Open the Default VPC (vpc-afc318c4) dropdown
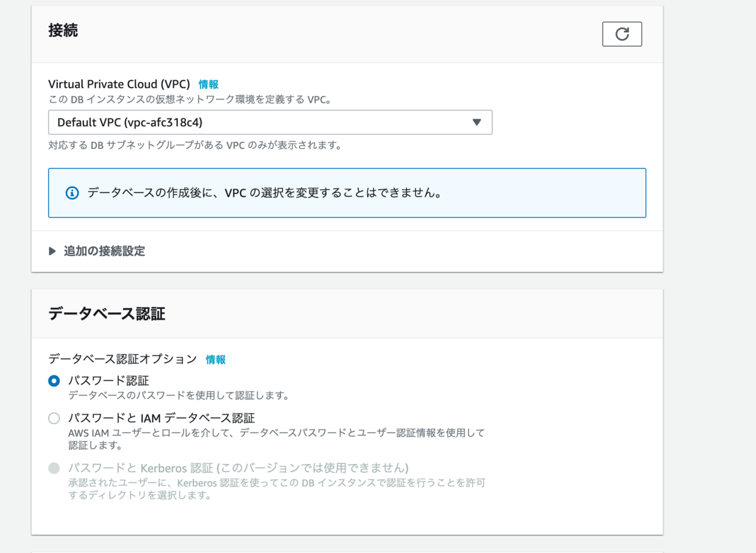Screen dimensions: 756x553 point(270,122)
